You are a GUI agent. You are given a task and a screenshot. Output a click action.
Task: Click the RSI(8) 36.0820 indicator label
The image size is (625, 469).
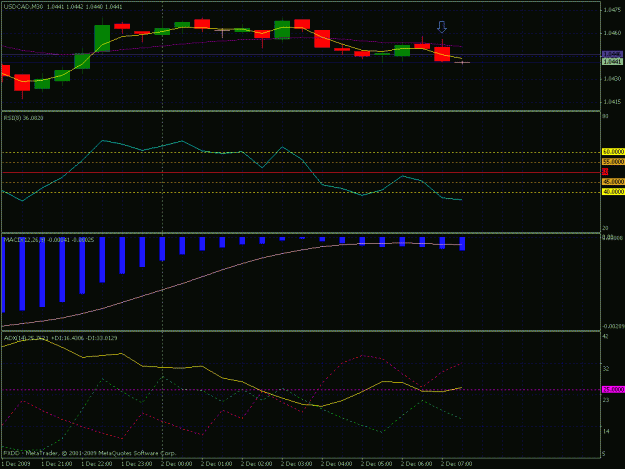point(24,118)
